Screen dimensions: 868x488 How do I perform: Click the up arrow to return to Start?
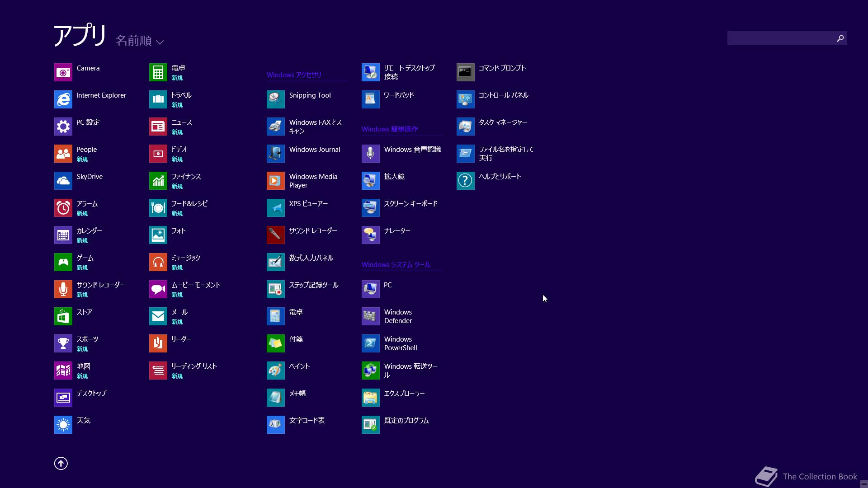(61, 463)
